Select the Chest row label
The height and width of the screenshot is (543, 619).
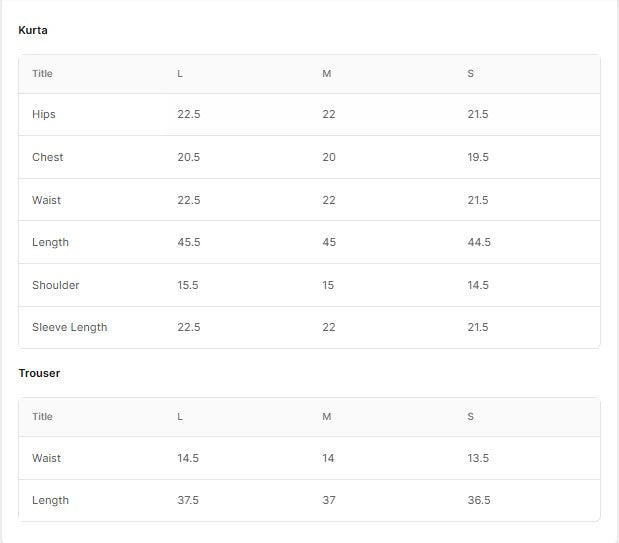pyautogui.click(x=47, y=157)
